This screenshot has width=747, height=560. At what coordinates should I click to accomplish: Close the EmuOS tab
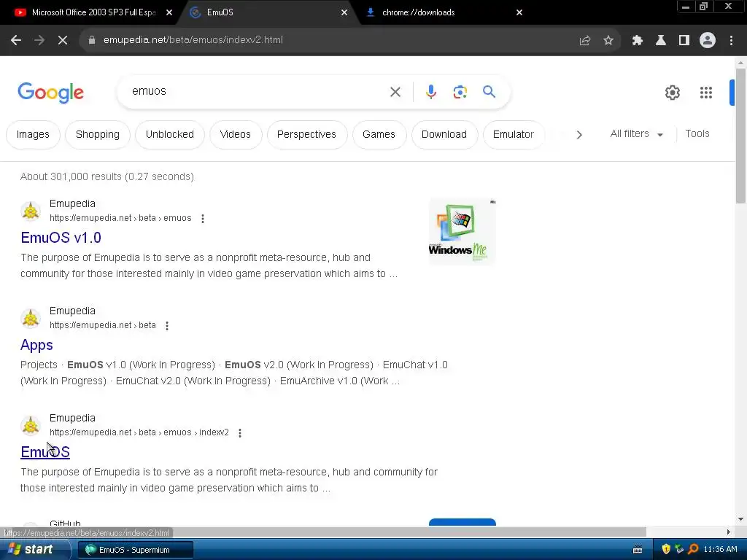344,12
